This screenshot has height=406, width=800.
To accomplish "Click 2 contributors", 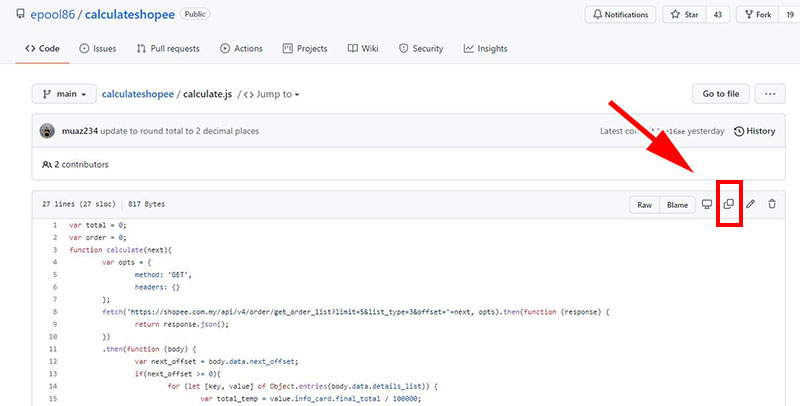I will (x=76, y=164).
